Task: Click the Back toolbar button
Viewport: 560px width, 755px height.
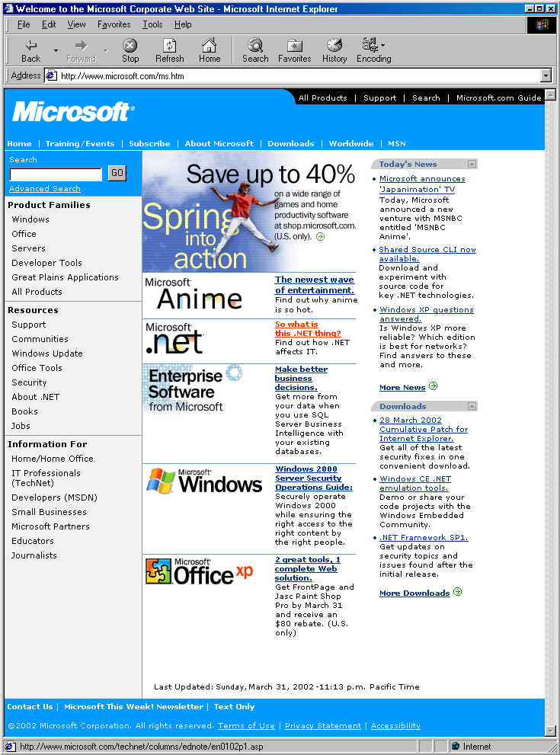Action: tap(30, 50)
